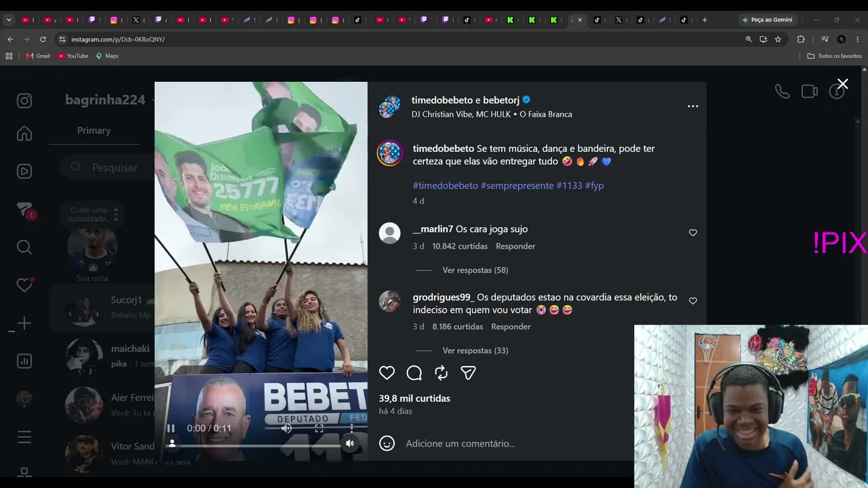This screenshot has height=488, width=868.
Task: Mute the video using round speaker button
Action: point(350,443)
